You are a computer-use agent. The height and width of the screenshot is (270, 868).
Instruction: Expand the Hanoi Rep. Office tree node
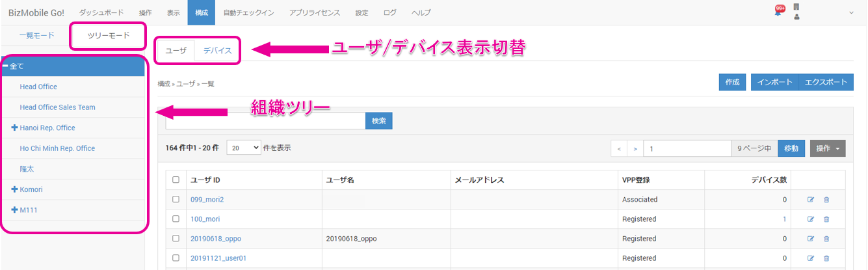(x=14, y=128)
